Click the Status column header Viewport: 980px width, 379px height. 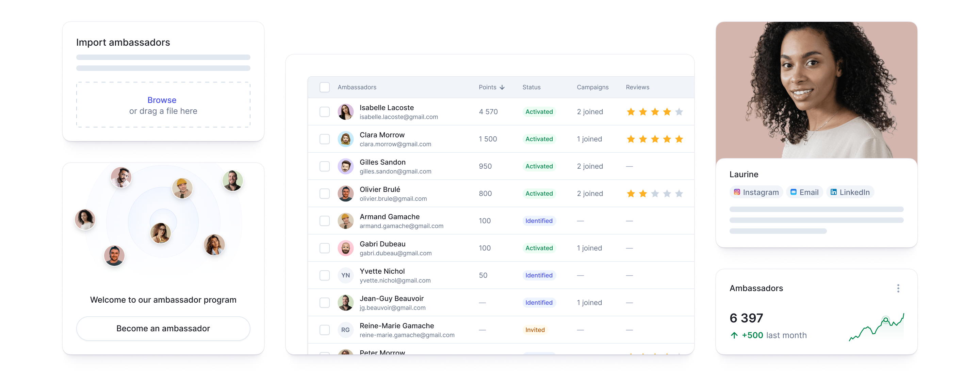click(x=531, y=87)
